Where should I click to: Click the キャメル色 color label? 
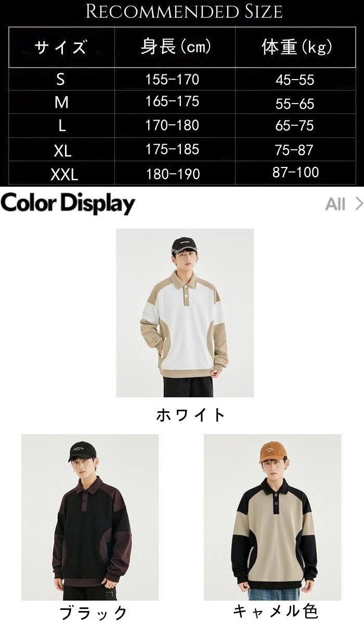(x=275, y=611)
